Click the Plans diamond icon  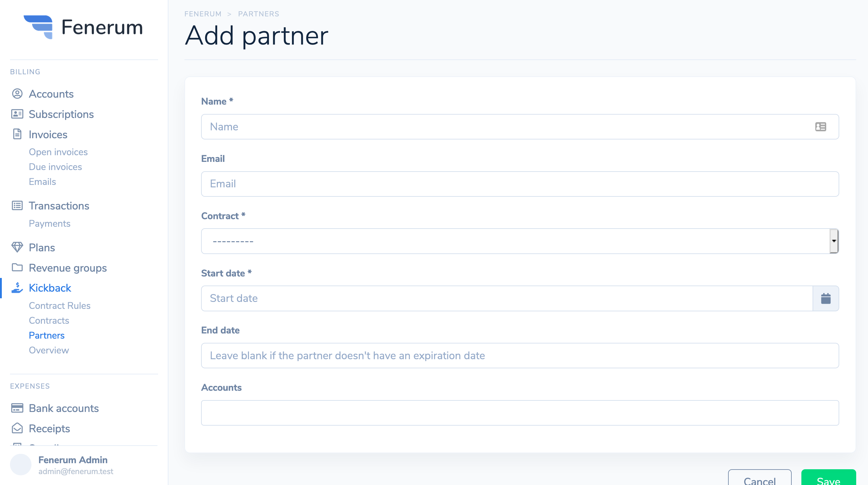[17, 247]
